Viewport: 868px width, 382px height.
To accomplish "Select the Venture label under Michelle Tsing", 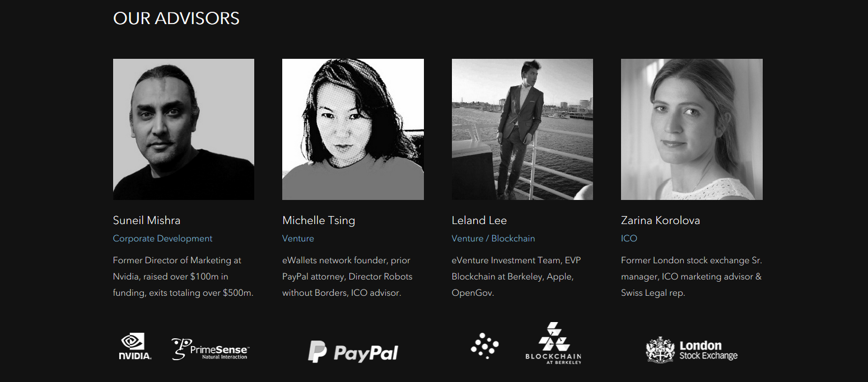I will coord(298,239).
